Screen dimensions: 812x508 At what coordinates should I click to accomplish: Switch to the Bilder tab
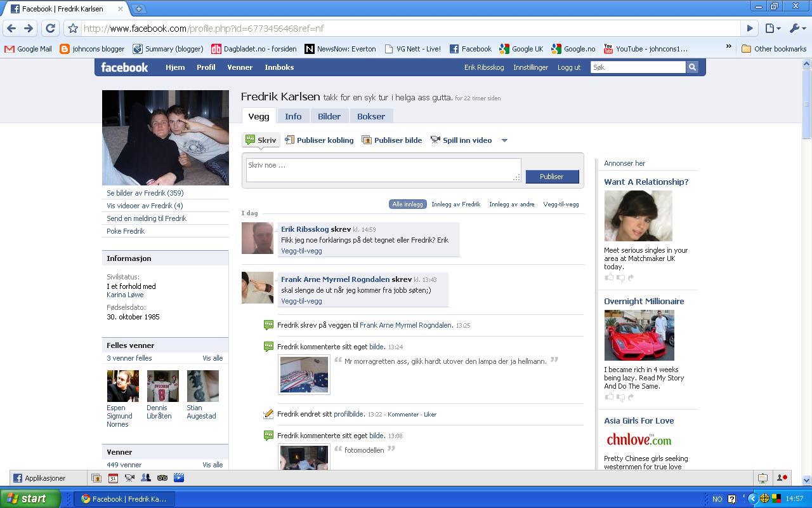click(x=329, y=116)
